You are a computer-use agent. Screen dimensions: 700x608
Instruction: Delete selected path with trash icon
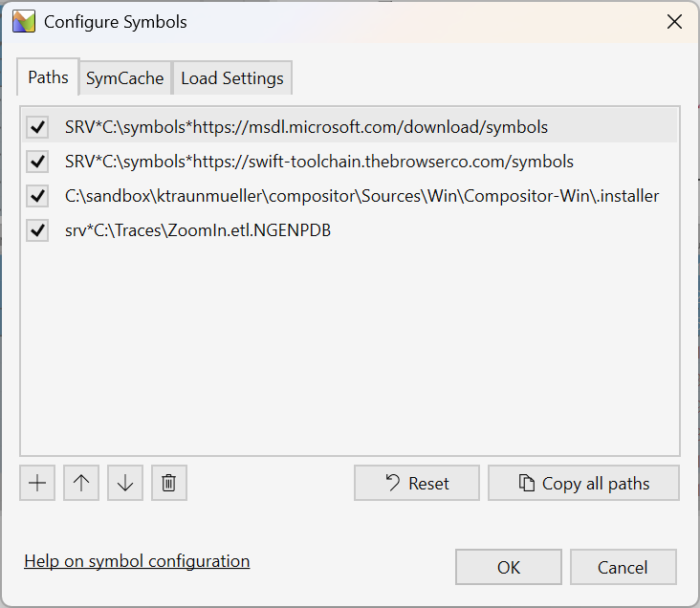coord(168,483)
